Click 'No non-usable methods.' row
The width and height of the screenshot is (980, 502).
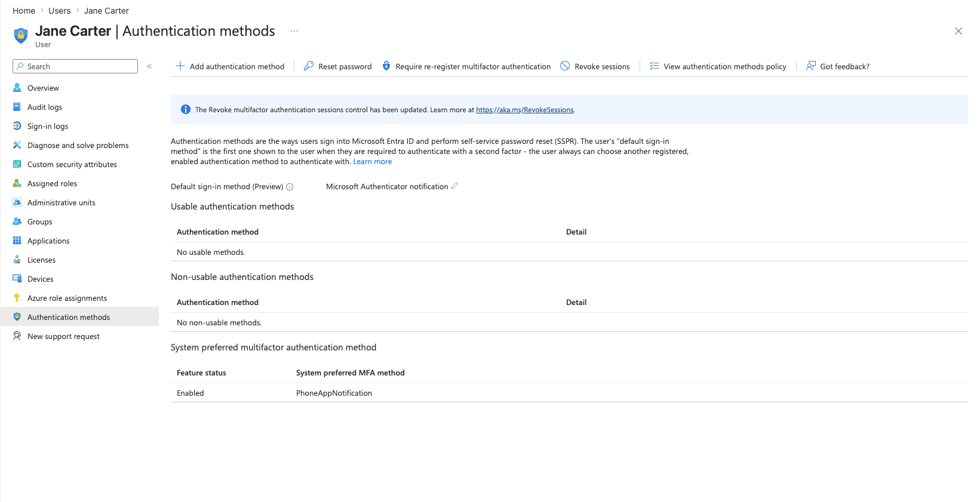coord(569,322)
